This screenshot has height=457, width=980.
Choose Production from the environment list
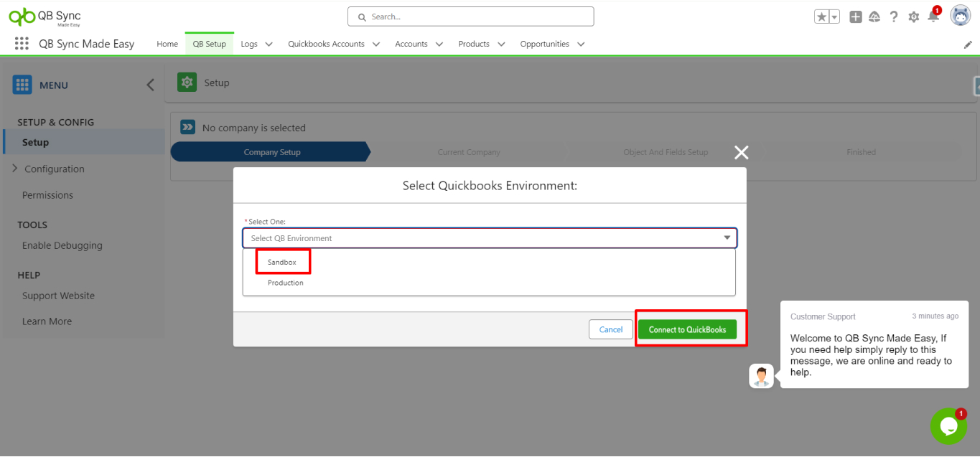[286, 283]
